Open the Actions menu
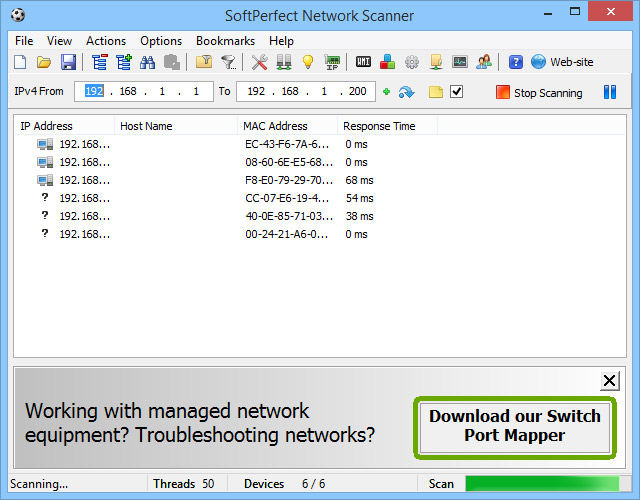 [x=106, y=41]
